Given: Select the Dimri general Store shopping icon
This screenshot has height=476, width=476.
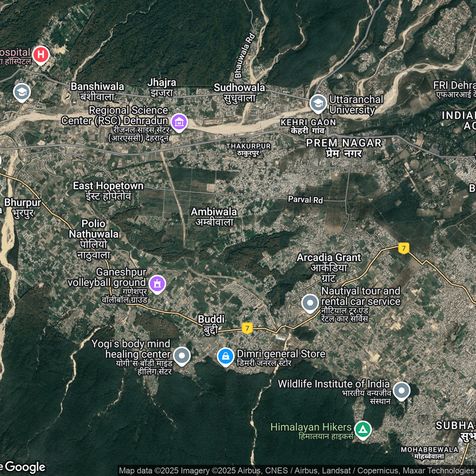Looking at the screenshot, I should (x=225, y=356).
